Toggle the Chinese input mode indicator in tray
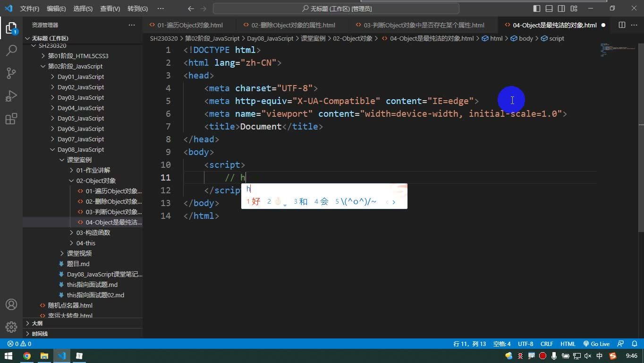644x363 pixels. click(600, 356)
